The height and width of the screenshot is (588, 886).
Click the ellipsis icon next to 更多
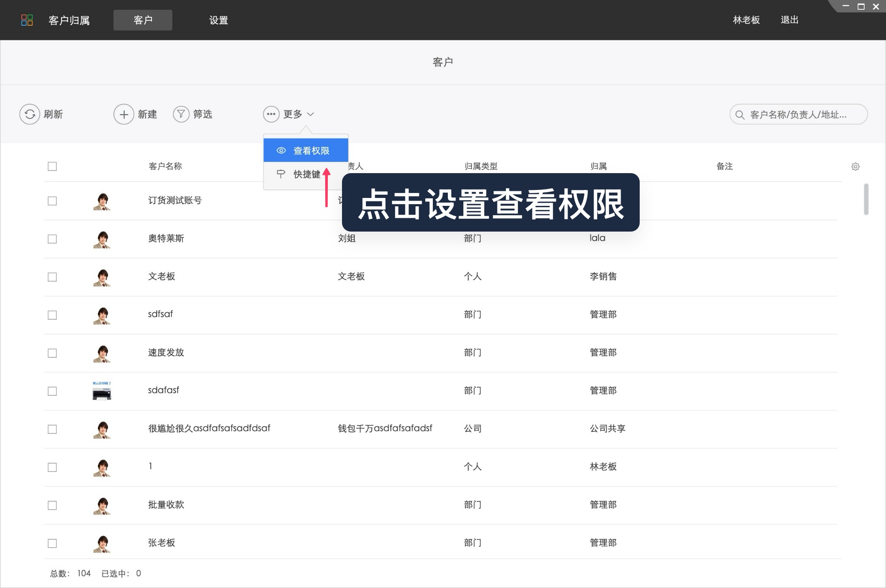pos(271,114)
